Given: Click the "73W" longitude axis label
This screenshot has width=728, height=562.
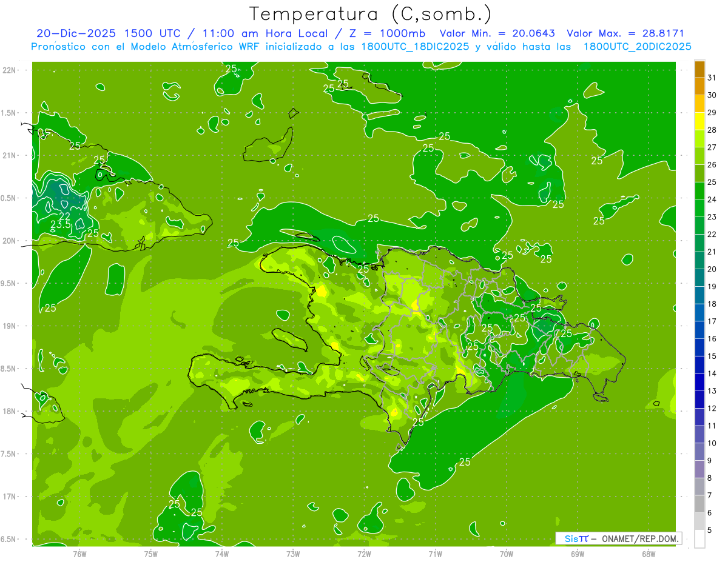Looking at the screenshot, I should pyautogui.click(x=293, y=554).
